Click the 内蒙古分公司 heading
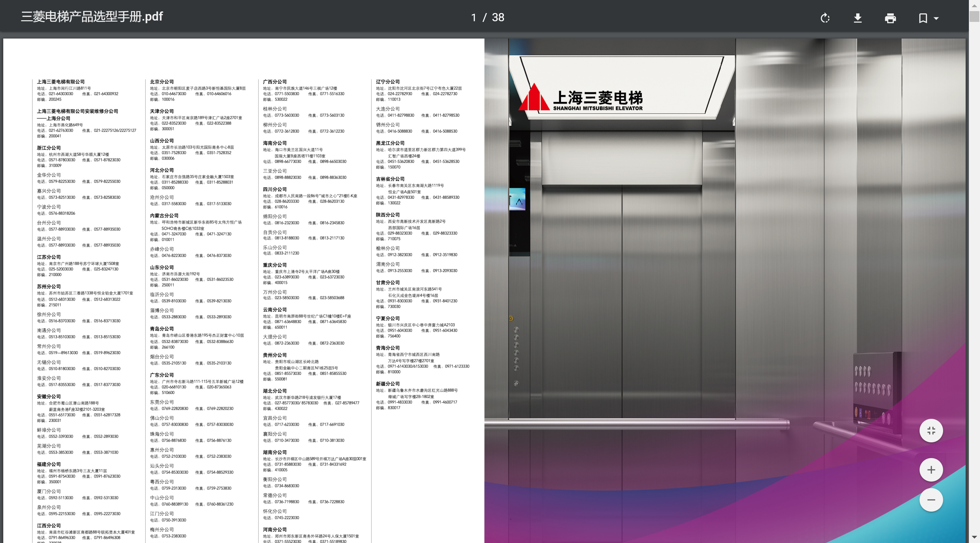The width and height of the screenshot is (980, 543). click(x=164, y=215)
